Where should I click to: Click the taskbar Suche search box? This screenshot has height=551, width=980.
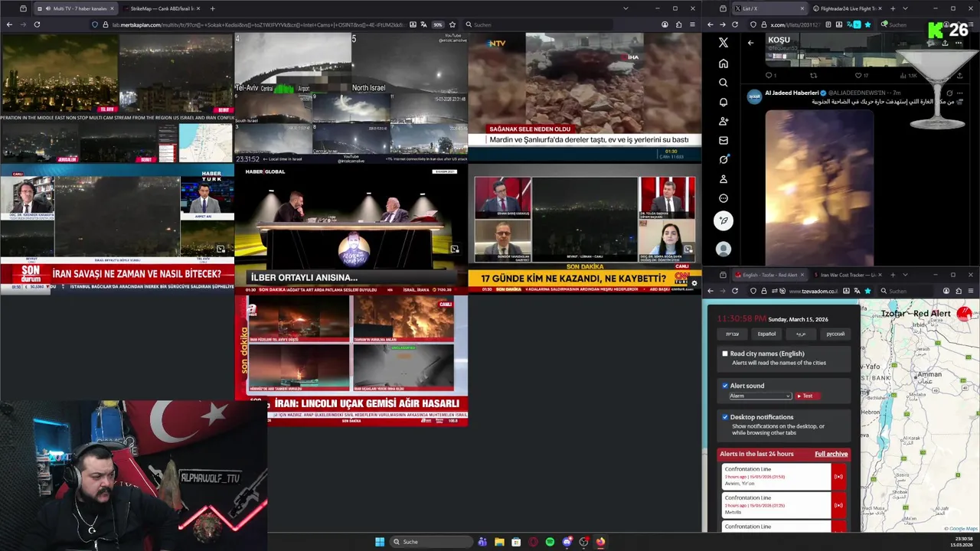click(x=431, y=542)
